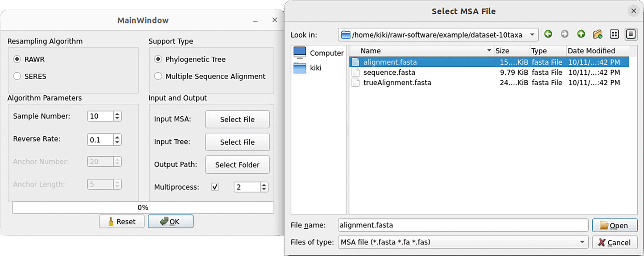
Task: Choose Multiple Sequence Alignment support type
Action: pos(158,76)
